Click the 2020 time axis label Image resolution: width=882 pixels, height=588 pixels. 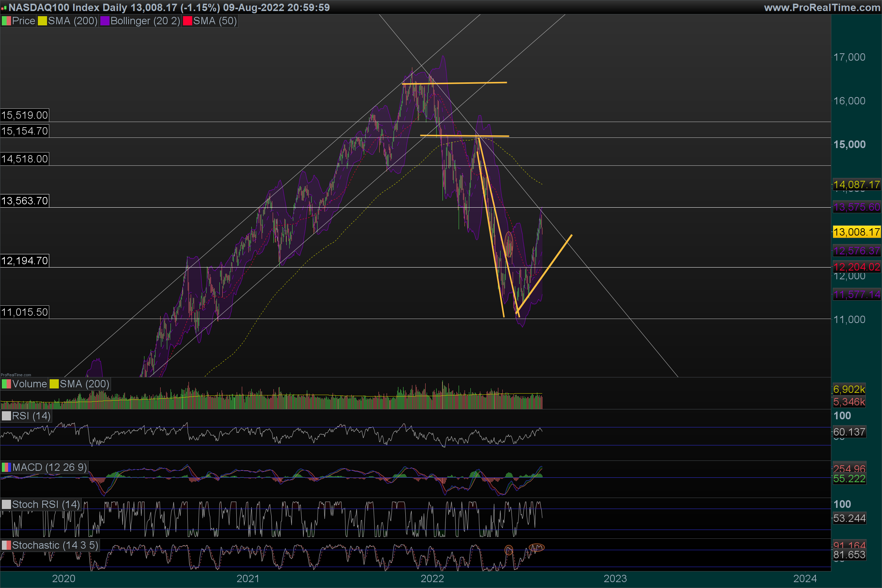pyautogui.click(x=64, y=578)
